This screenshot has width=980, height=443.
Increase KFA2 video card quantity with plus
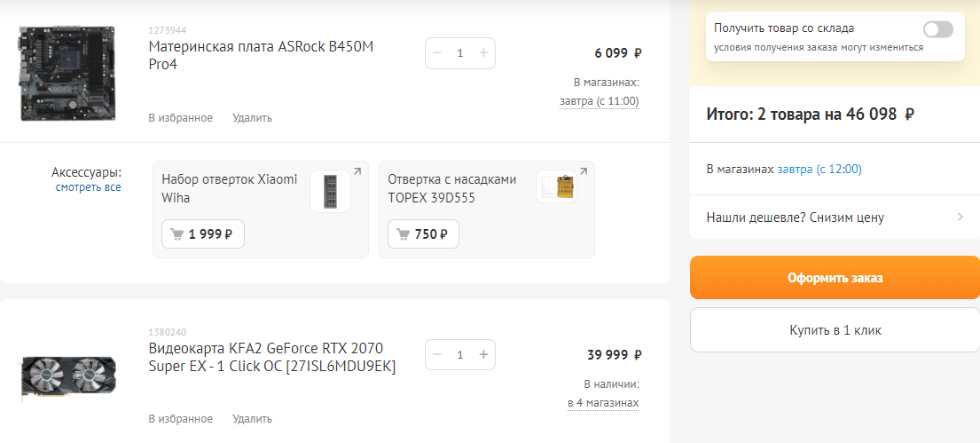[483, 355]
